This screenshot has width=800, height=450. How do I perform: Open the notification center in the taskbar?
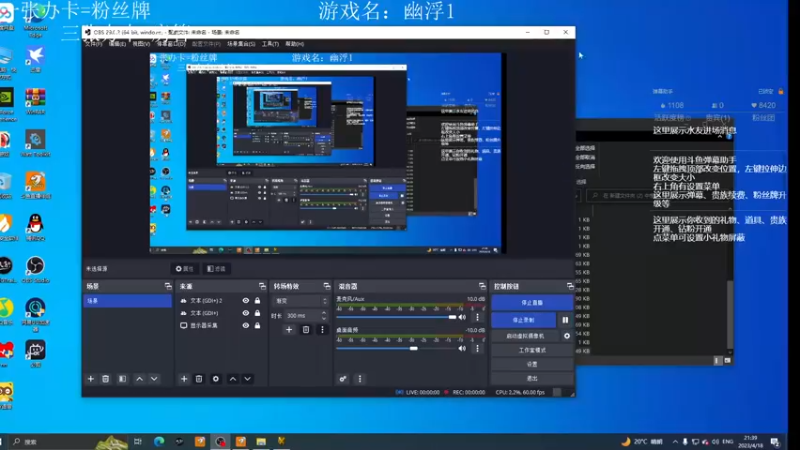pos(776,442)
